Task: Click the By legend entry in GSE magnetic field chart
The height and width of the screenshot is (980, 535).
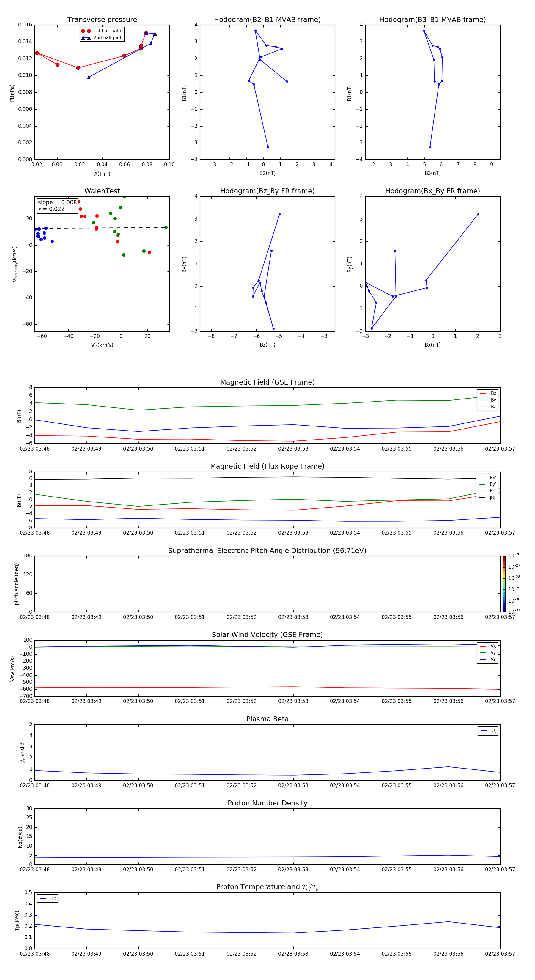Action: (488, 400)
